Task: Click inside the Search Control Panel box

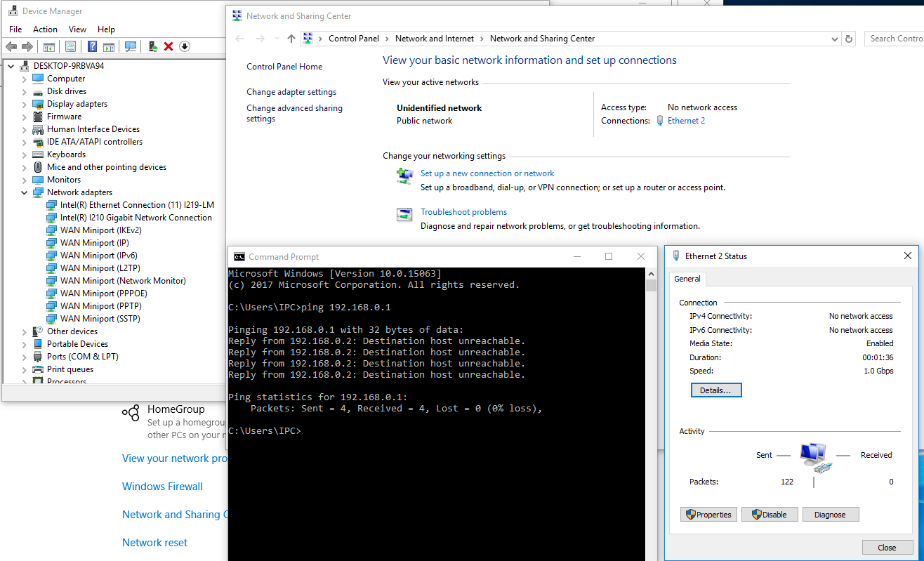Action: click(900, 39)
